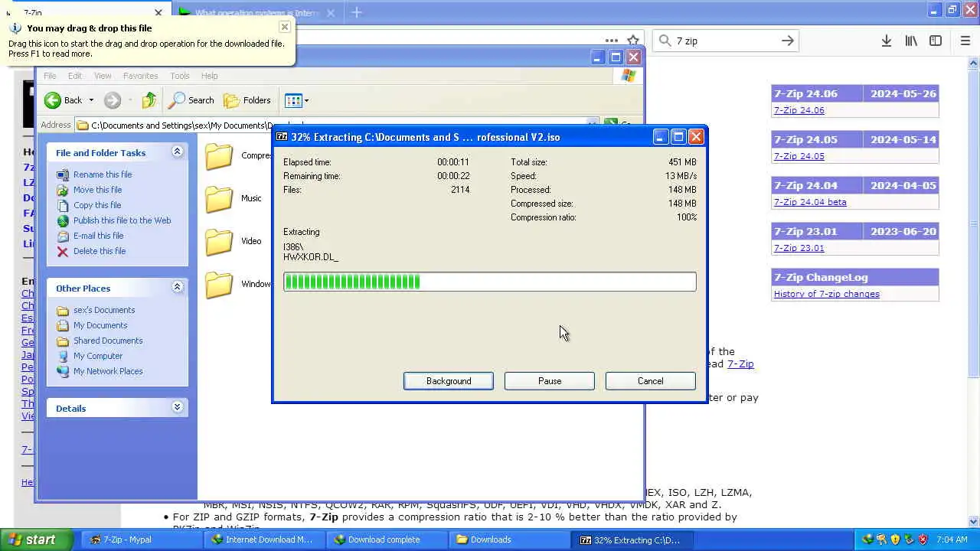Image resolution: width=980 pixels, height=551 pixels.
Task: Cancel the 7-Zip extraction
Action: point(651,381)
